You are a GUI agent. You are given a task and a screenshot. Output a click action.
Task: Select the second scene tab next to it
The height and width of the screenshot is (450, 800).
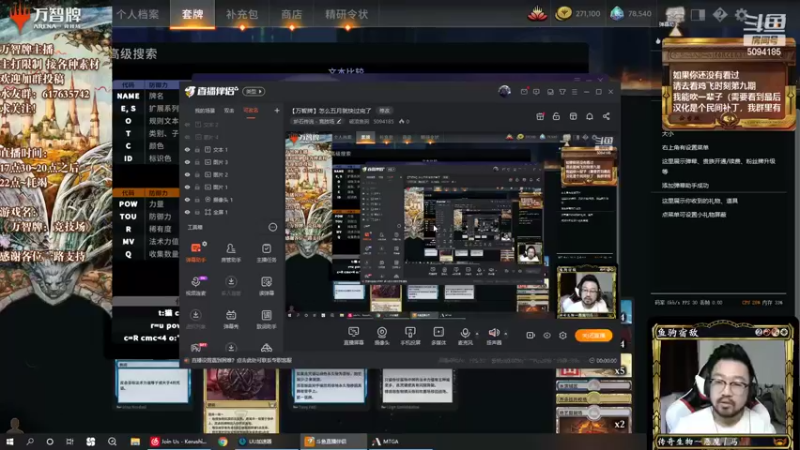pyautogui.click(x=229, y=110)
